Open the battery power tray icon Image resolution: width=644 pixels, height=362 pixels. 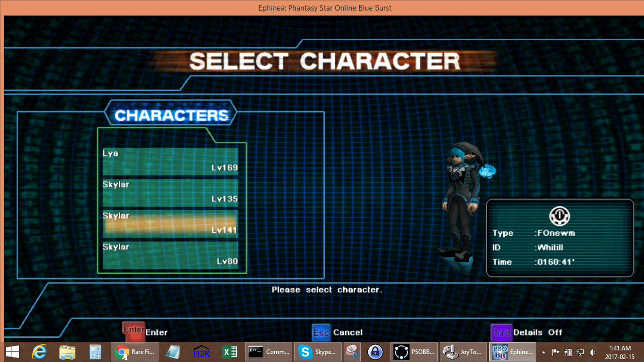[568, 352]
